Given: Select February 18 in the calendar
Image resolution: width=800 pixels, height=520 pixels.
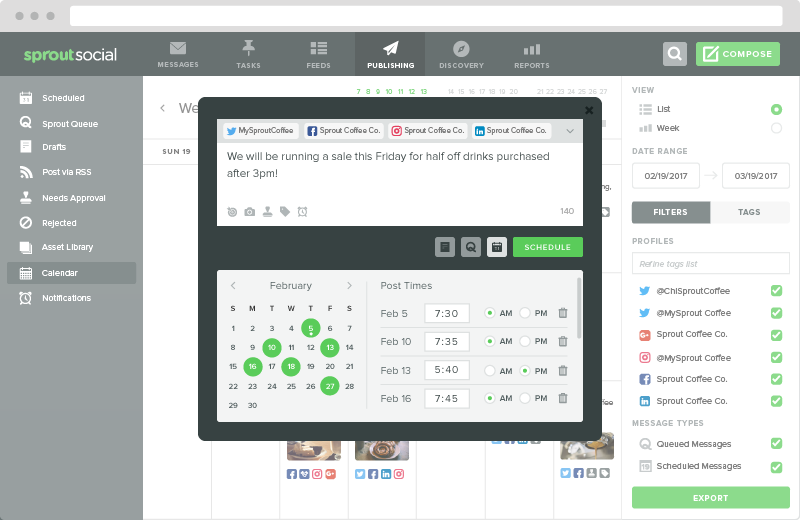Looking at the screenshot, I should (x=291, y=366).
